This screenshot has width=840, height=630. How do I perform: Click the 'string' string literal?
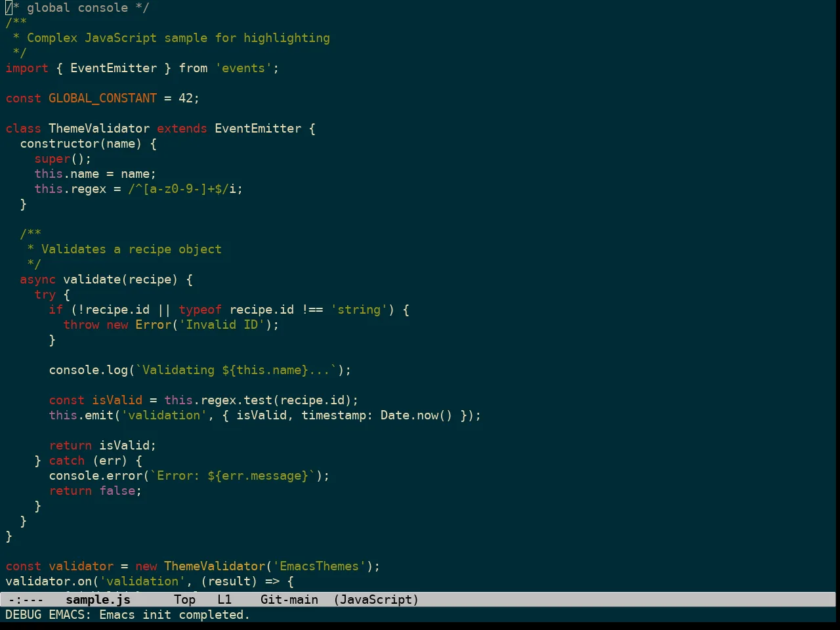(359, 310)
